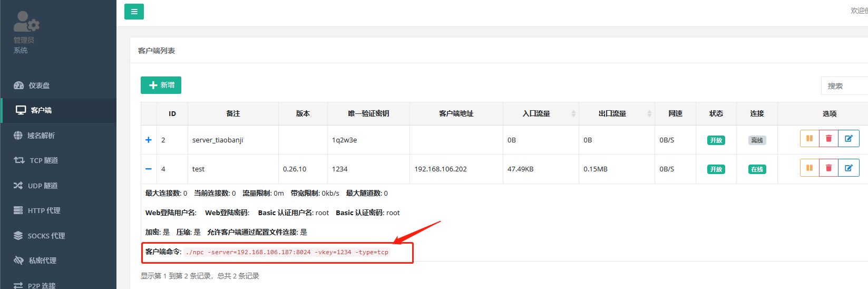
Task: Click the exchange icon beside P2P 连接
Action: click(18, 285)
